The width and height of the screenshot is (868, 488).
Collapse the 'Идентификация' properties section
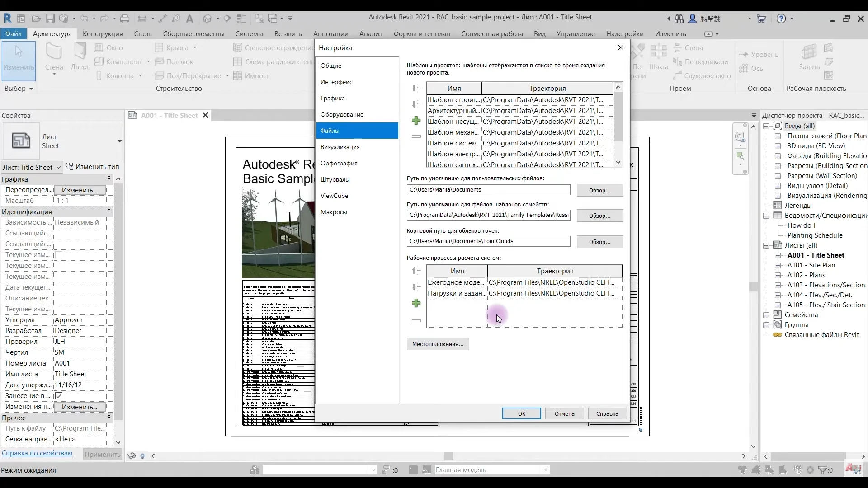point(109,211)
